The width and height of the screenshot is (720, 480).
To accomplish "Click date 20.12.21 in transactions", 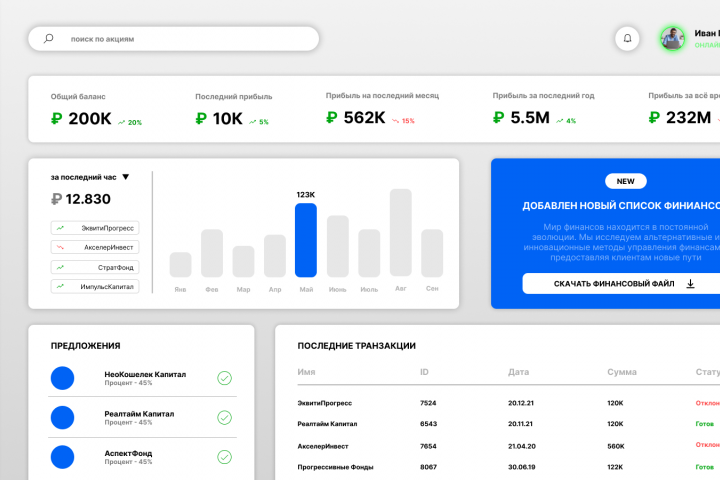I will coord(521,403).
